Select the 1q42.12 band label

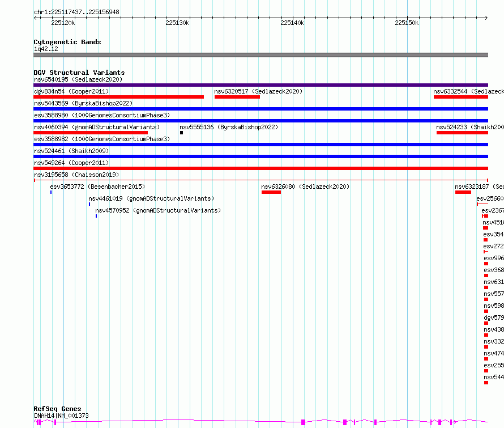pos(46,49)
